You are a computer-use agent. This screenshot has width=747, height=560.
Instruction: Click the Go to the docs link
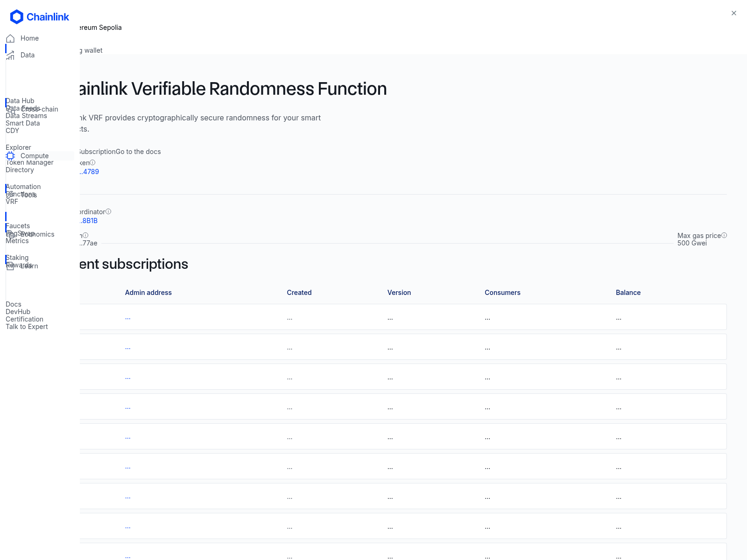tap(138, 152)
